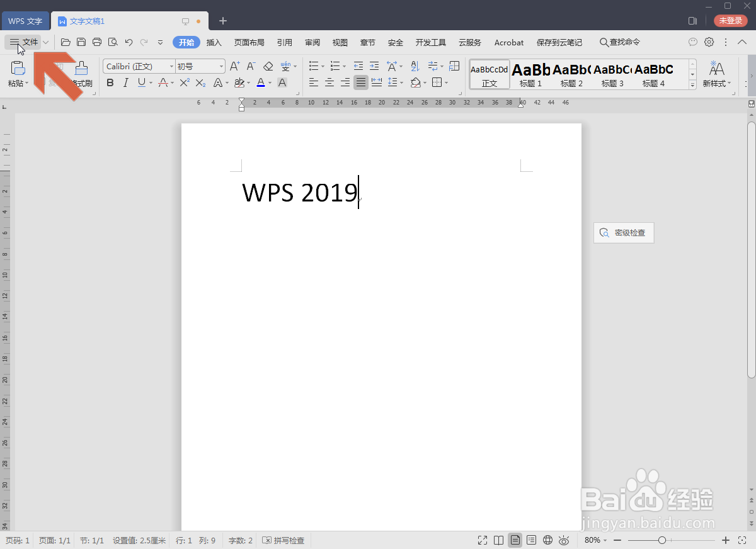
Task: Clear formatting with the eraser icon
Action: pos(268,65)
